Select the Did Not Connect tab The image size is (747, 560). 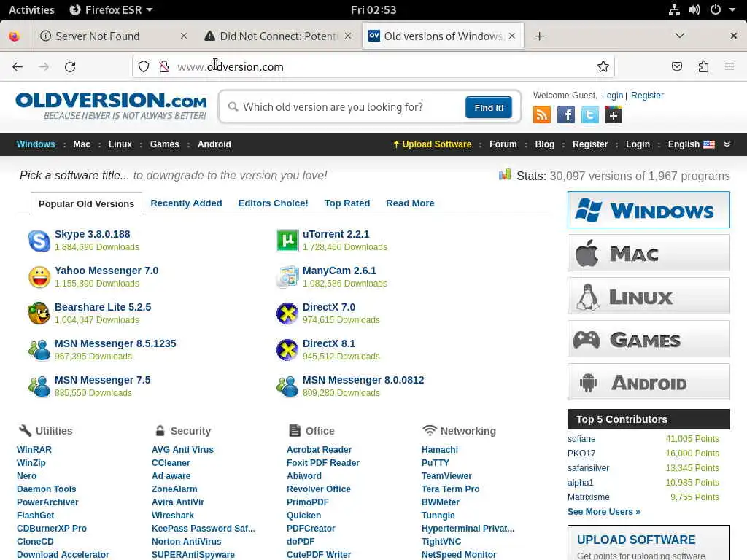coord(278,36)
